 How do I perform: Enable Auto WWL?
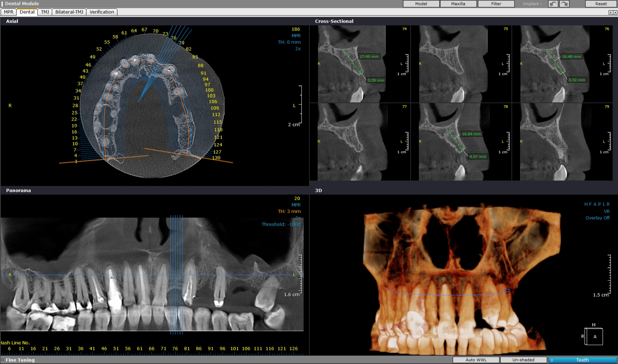click(x=475, y=360)
